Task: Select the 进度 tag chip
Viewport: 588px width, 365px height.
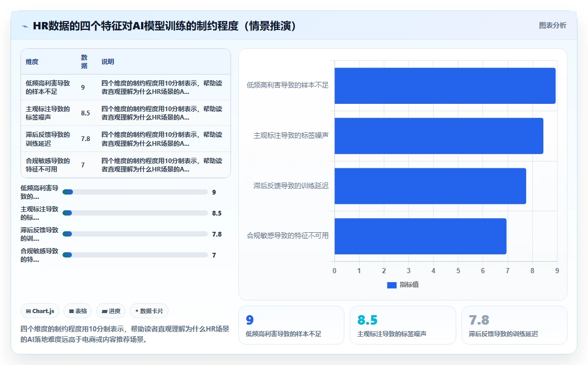Action: tap(111, 311)
